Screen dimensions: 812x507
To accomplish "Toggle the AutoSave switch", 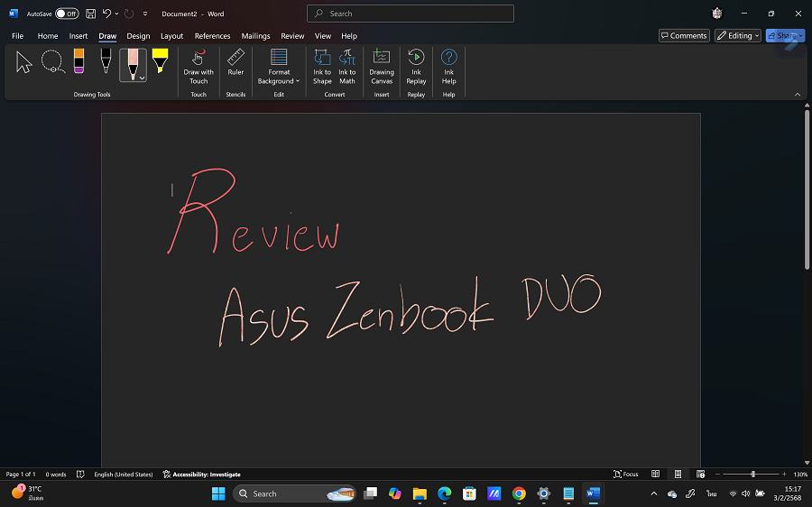I will click(67, 14).
